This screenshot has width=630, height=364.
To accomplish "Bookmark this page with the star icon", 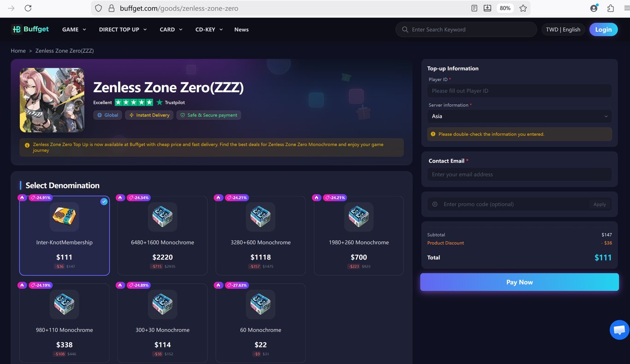I will pos(523,8).
